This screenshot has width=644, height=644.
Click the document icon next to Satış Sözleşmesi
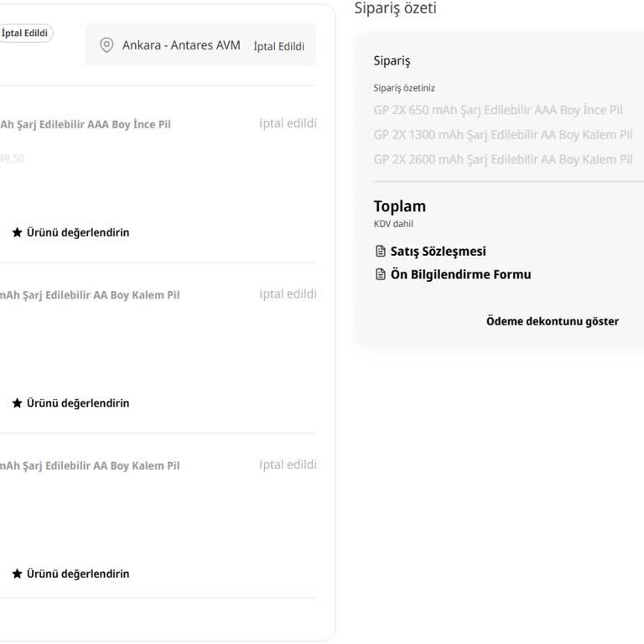[x=380, y=252]
